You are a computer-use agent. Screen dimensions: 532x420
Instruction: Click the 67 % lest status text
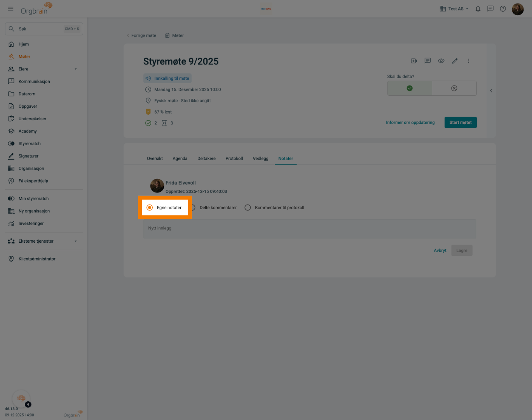click(163, 112)
